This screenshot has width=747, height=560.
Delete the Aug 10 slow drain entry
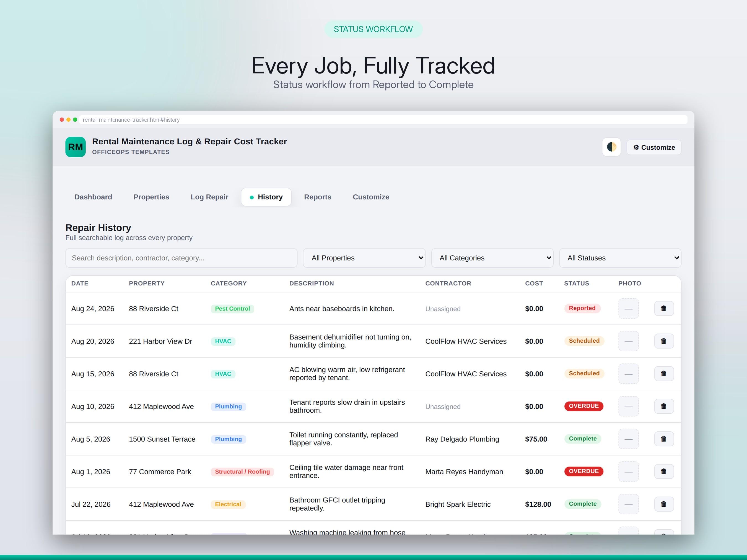(x=664, y=407)
